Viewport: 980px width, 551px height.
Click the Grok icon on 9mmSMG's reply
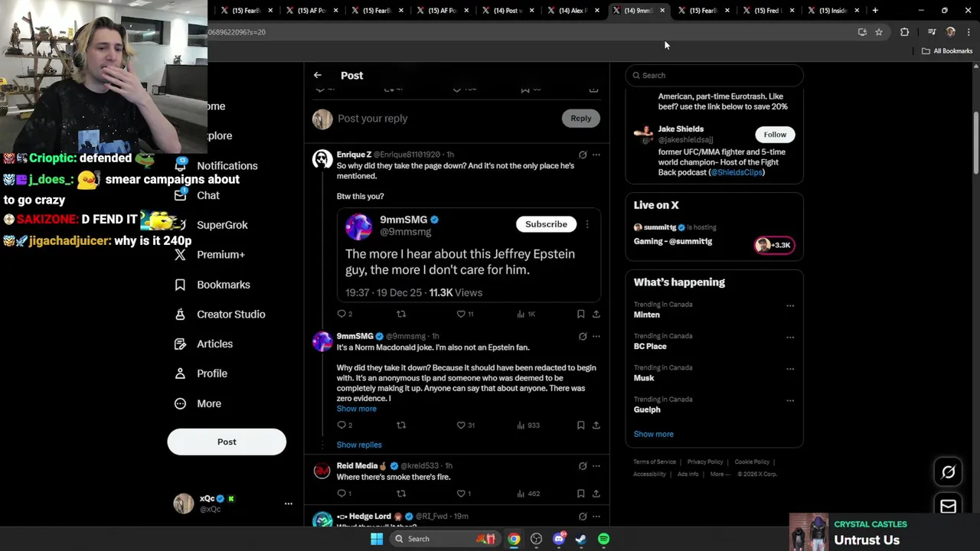point(583,336)
